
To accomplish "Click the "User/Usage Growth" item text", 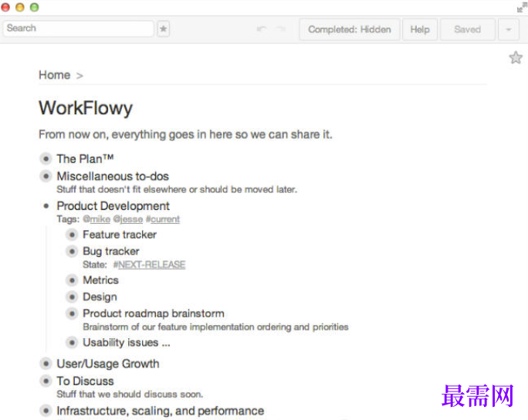I will click(x=108, y=364).
